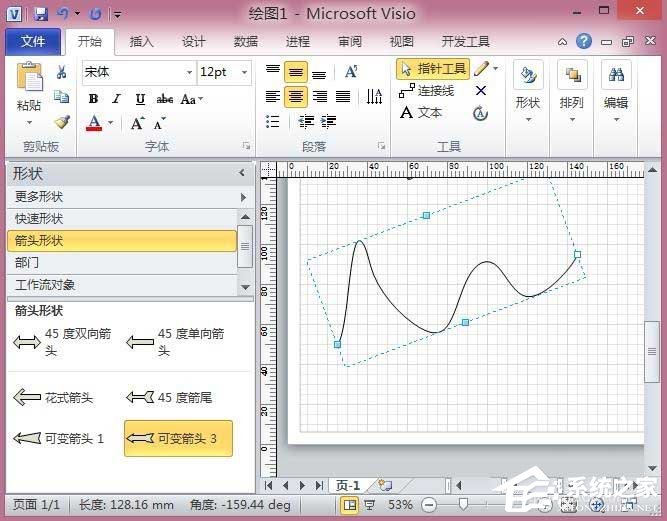The width and height of the screenshot is (667, 521).
Task: Cut selection with the scissors icon
Action: pyautogui.click(x=61, y=72)
